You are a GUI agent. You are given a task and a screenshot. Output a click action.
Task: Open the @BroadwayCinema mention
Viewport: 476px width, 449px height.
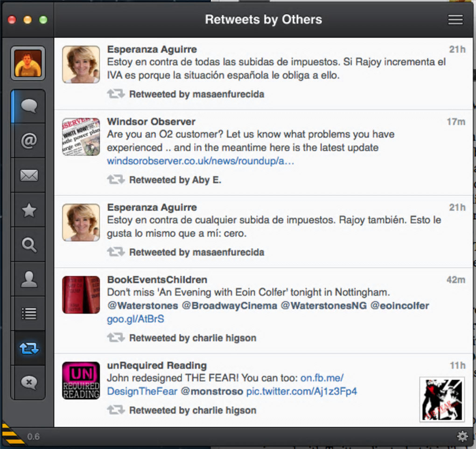coord(230,305)
